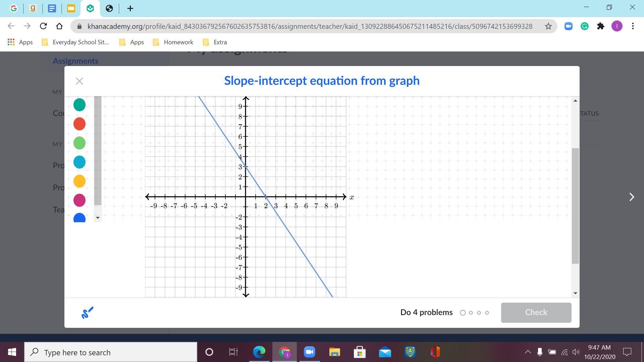Close the exercise with the X icon

pyautogui.click(x=79, y=81)
